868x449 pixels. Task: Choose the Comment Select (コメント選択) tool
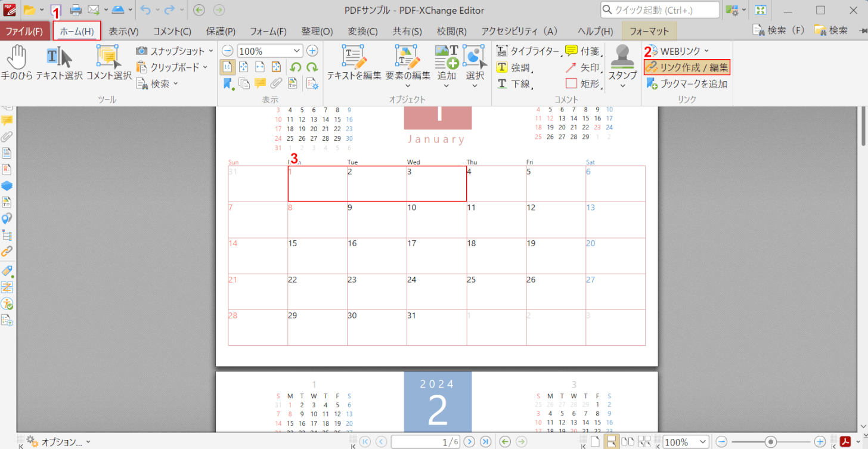pos(108,63)
